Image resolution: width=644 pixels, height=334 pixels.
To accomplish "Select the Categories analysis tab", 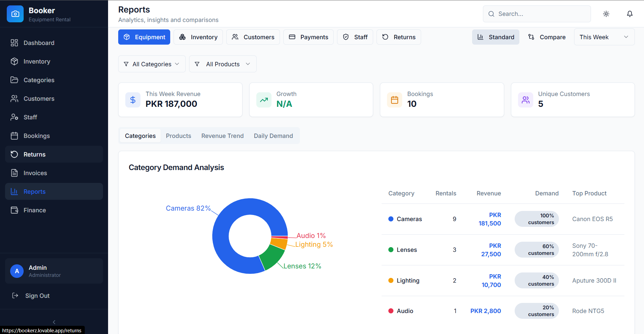I will point(140,136).
